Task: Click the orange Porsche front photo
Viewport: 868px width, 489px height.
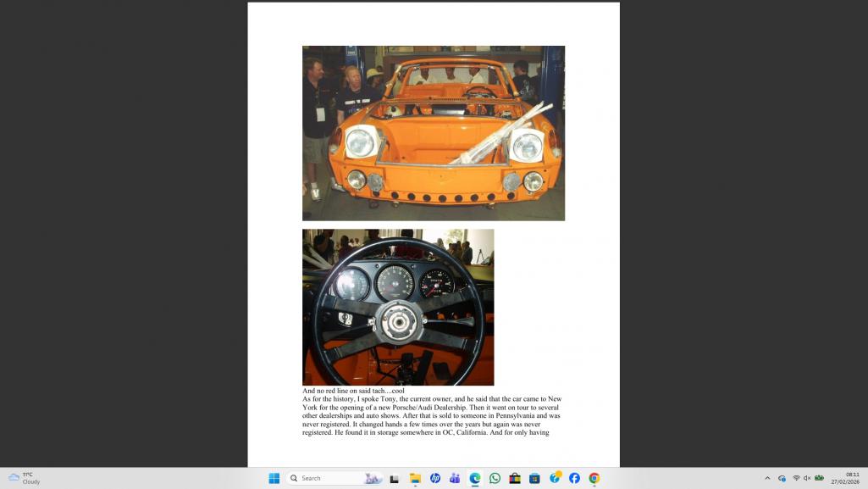Action: click(x=433, y=133)
